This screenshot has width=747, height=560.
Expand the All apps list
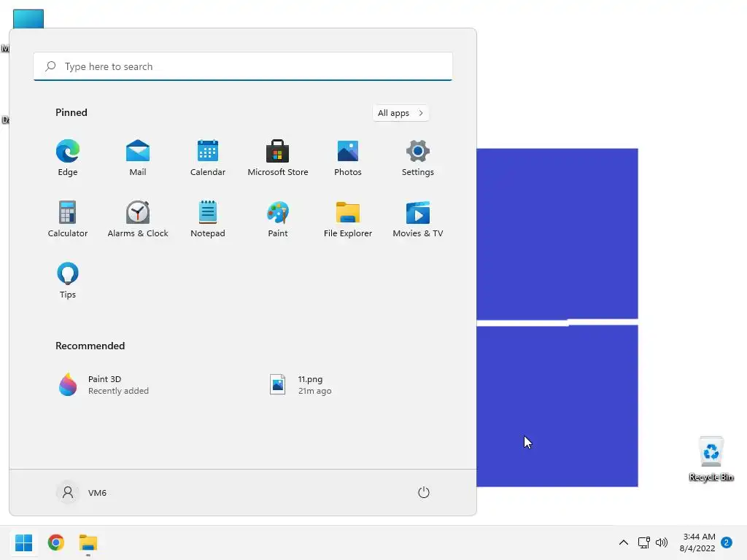pos(400,113)
